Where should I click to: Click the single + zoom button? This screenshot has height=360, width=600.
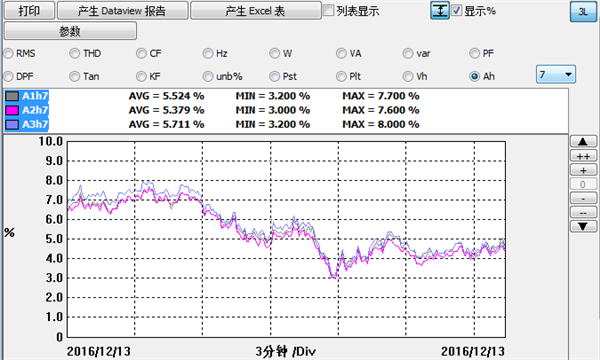pyautogui.click(x=583, y=170)
